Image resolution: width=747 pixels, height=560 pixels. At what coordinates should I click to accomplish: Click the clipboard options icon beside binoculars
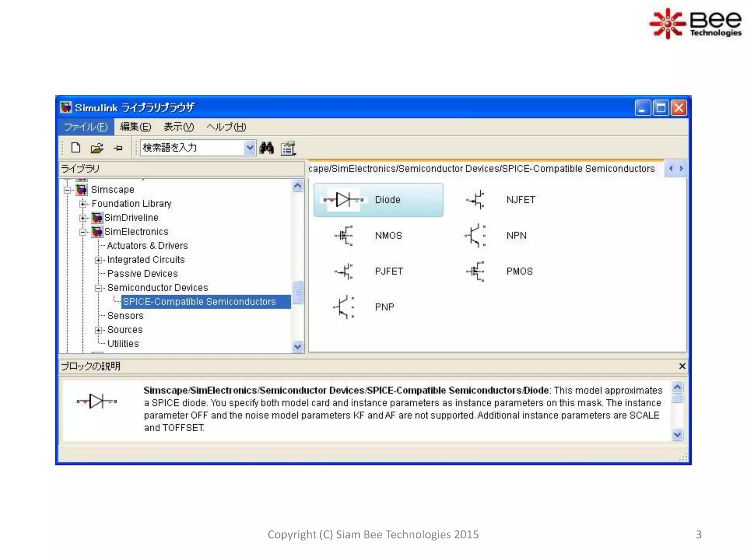(x=288, y=148)
